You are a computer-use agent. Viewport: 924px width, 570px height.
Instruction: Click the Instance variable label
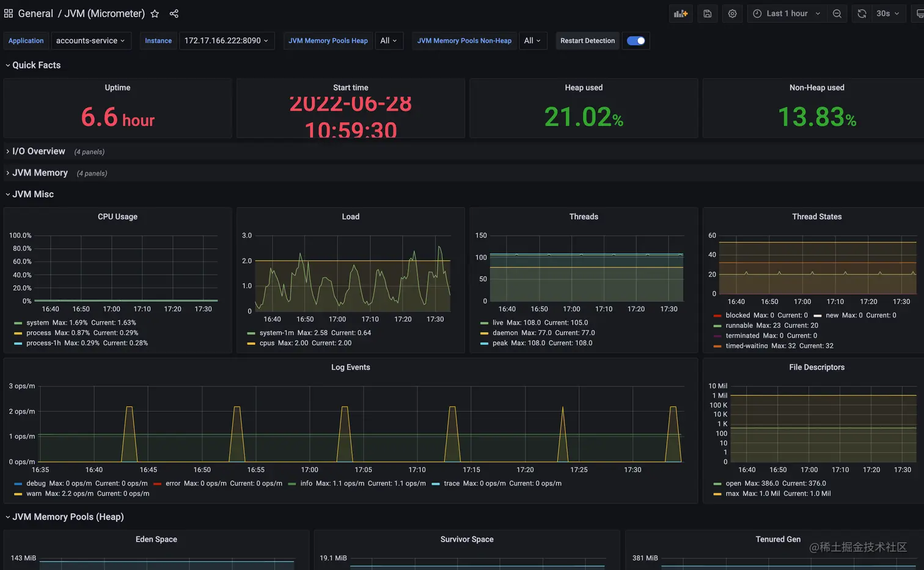pos(158,41)
